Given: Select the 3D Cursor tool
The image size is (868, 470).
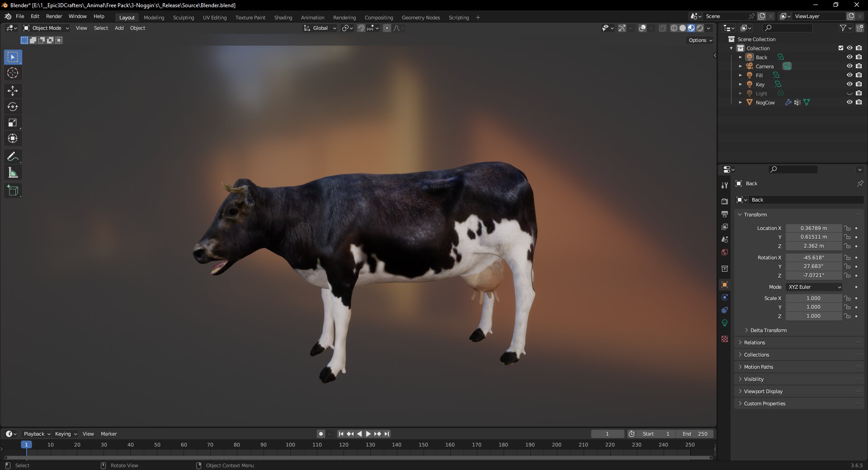Looking at the screenshot, I should [13, 73].
